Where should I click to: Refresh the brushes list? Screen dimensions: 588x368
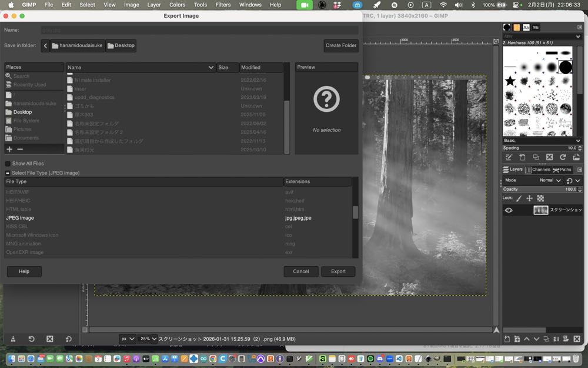563,157
